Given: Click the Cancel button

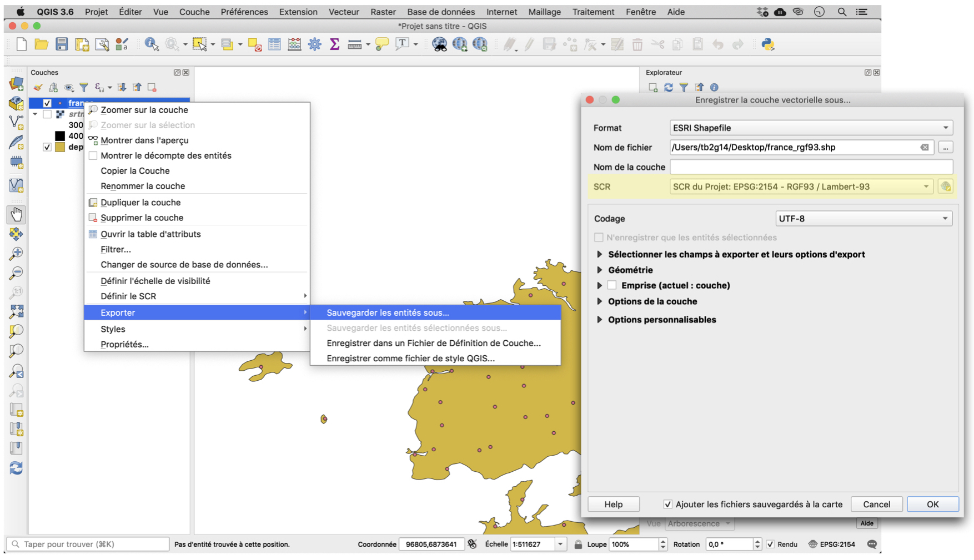Looking at the screenshot, I should [876, 504].
